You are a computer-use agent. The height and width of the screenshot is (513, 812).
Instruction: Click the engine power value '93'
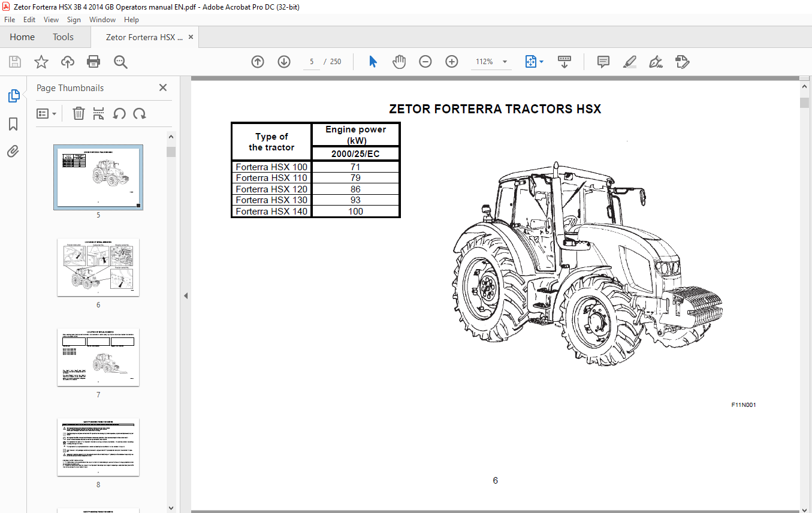[355, 200]
